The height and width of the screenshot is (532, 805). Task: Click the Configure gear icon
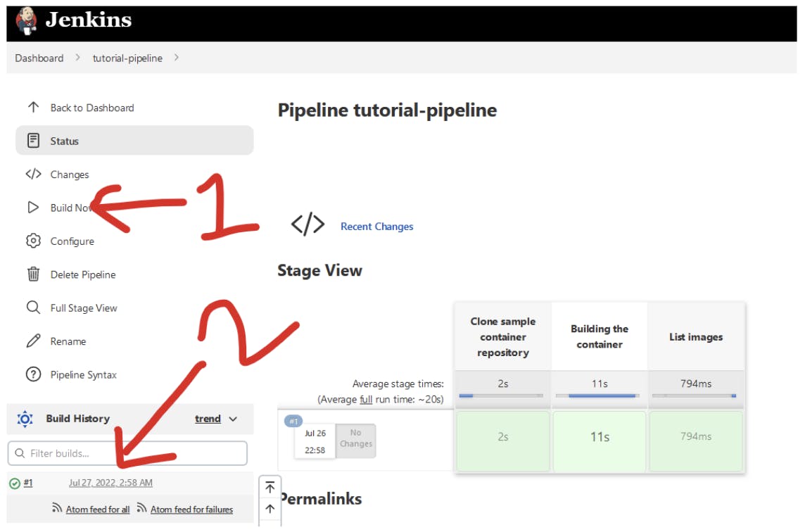(33, 241)
